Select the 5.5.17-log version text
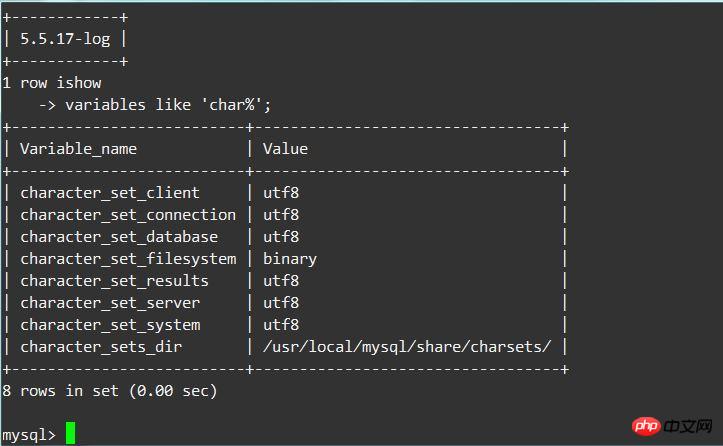Screen dimensions: 723x446 [x=65, y=39]
